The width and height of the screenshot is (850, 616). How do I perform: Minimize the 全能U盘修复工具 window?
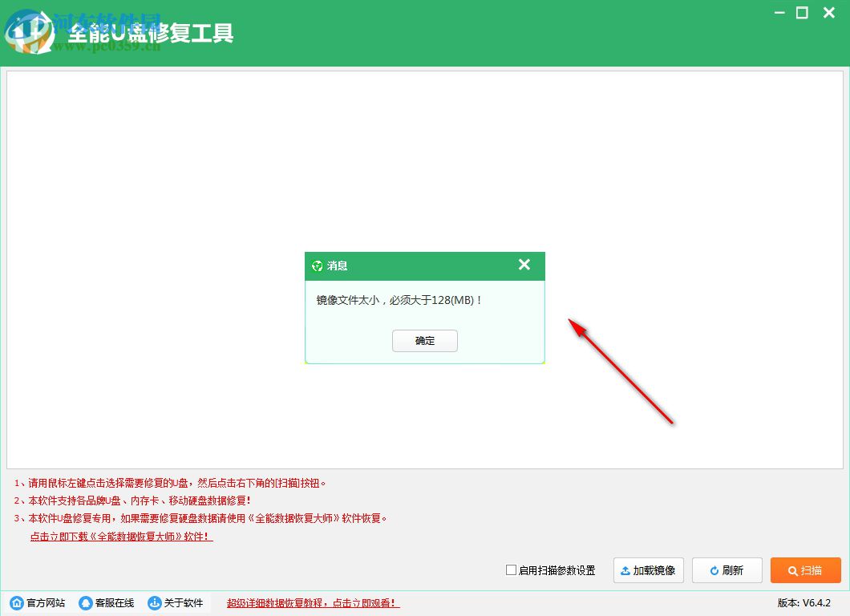tap(779, 13)
